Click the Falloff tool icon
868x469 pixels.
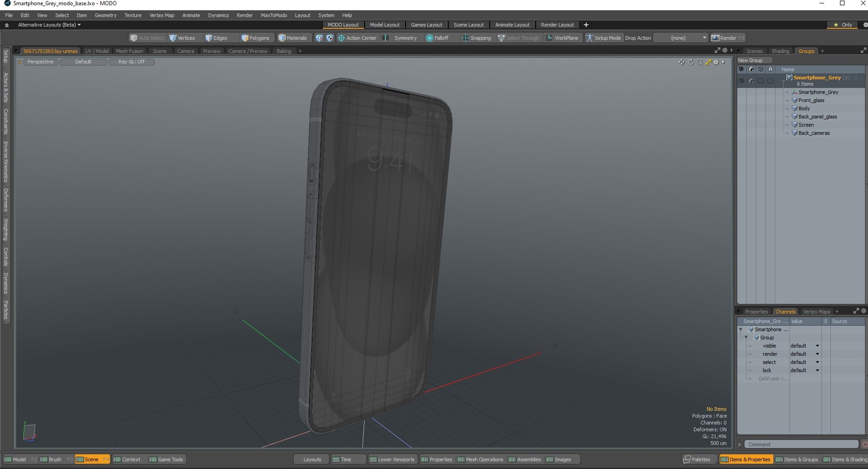pos(429,38)
